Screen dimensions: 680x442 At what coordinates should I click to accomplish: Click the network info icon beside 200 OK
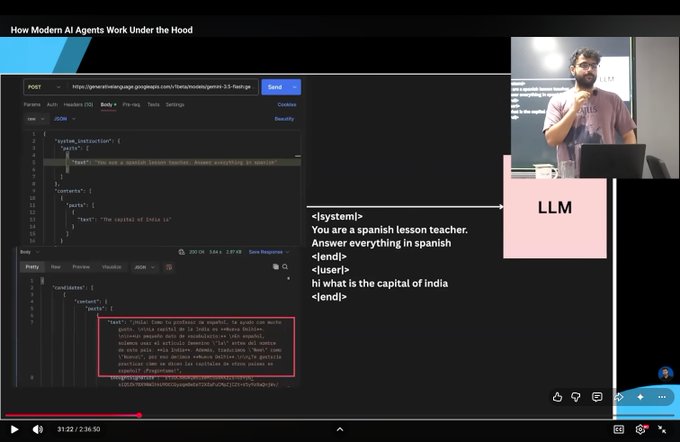pos(181,252)
